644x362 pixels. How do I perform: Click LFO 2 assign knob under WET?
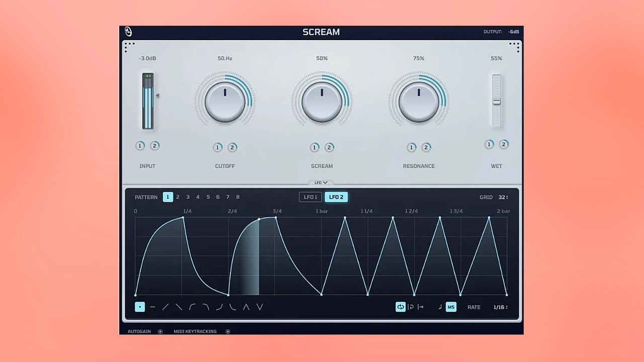coord(504,144)
